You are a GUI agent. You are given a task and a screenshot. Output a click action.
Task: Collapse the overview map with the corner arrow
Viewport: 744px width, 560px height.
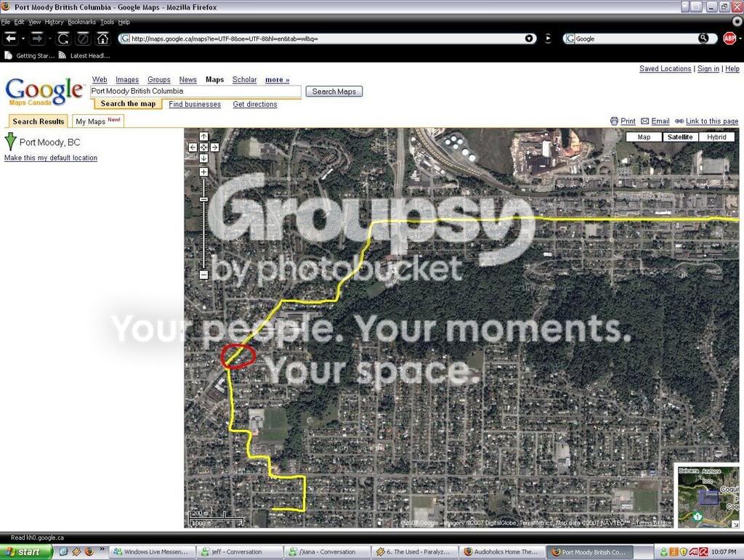point(735,524)
